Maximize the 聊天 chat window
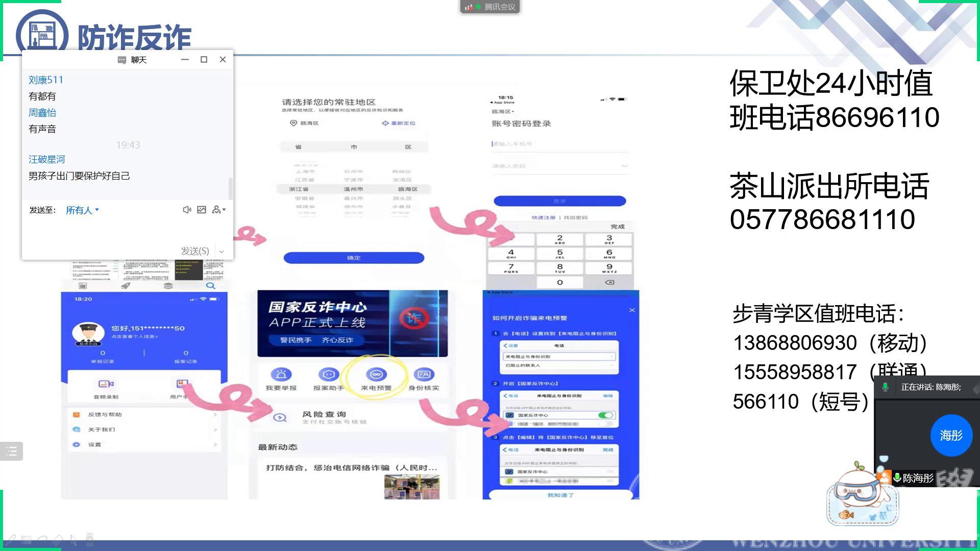This screenshot has height=551, width=980. (x=204, y=60)
